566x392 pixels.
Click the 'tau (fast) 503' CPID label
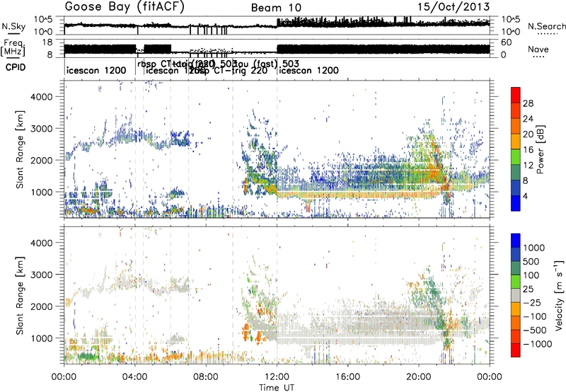(267, 64)
